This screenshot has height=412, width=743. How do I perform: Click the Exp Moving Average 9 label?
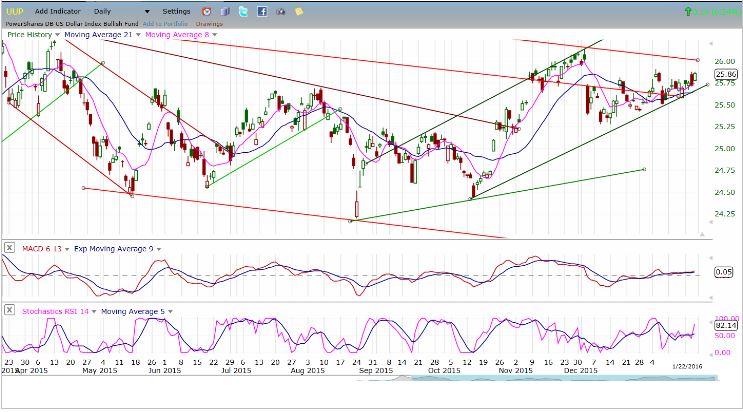pyautogui.click(x=114, y=248)
